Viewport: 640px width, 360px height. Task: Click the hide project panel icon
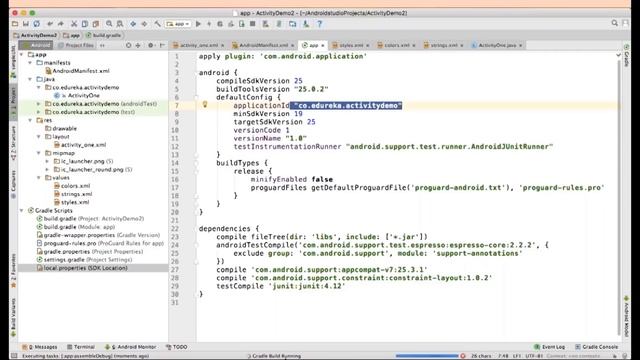pos(162,45)
